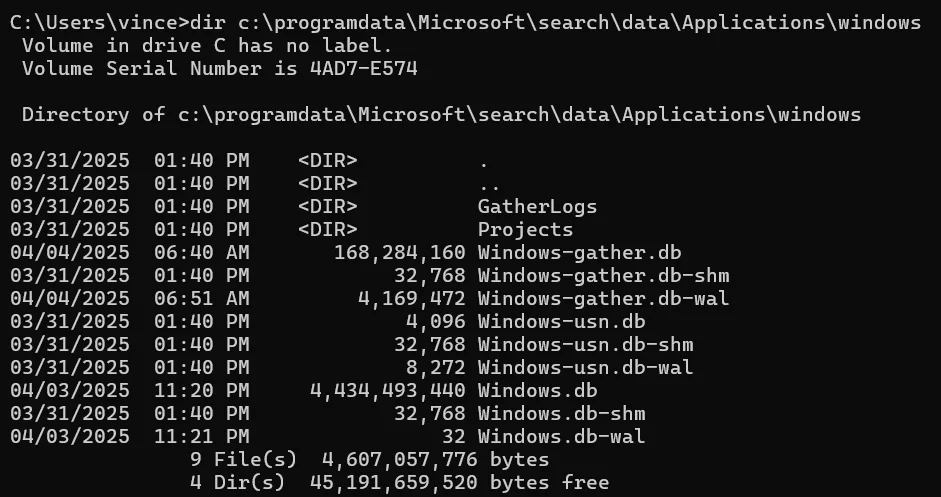Click the 9 File(s) summary line

pyautogui.click(x=369, y=460)
